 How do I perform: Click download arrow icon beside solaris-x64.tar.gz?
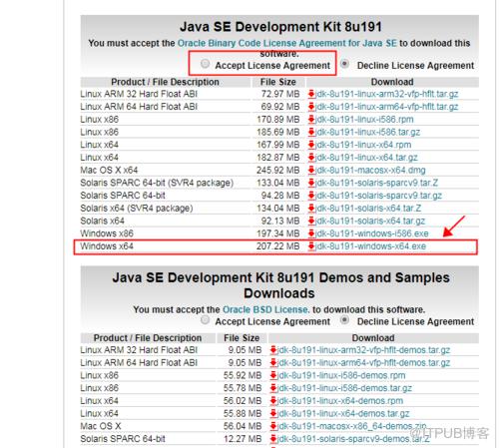311,221
